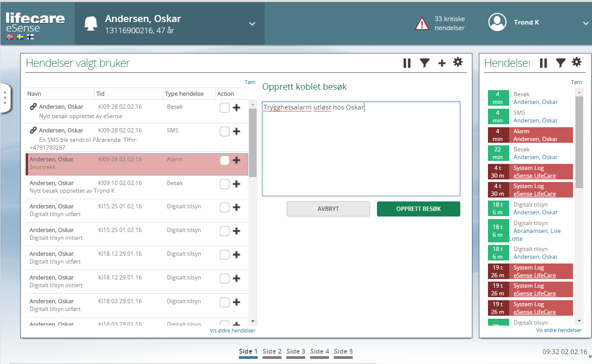Tick checkbox on 'Digitalt tilsyn initiert' Kl15:25 row

point(225,231)
